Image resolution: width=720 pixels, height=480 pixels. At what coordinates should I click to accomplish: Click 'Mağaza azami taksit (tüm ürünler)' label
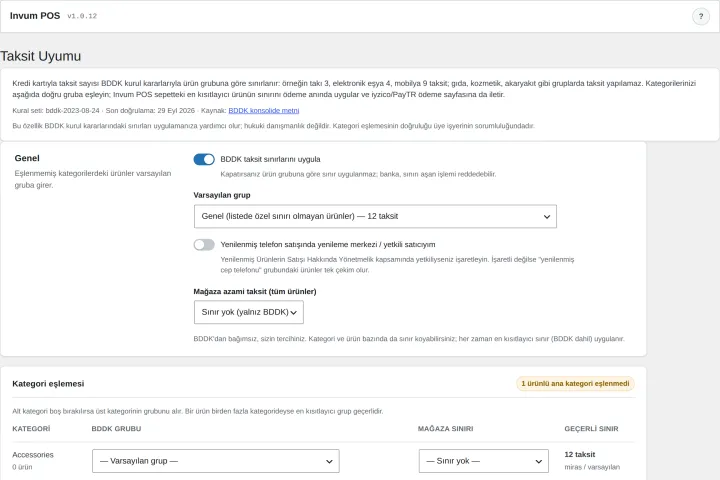coord(255,292)
